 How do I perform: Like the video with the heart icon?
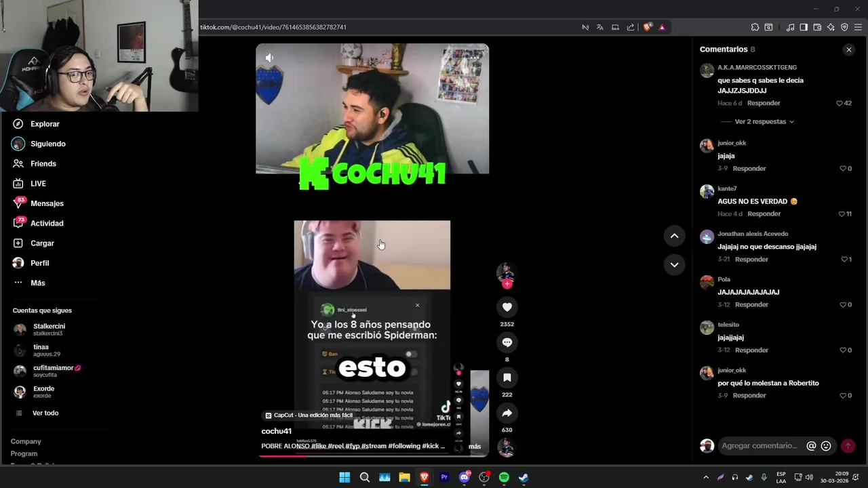[507, 307]
